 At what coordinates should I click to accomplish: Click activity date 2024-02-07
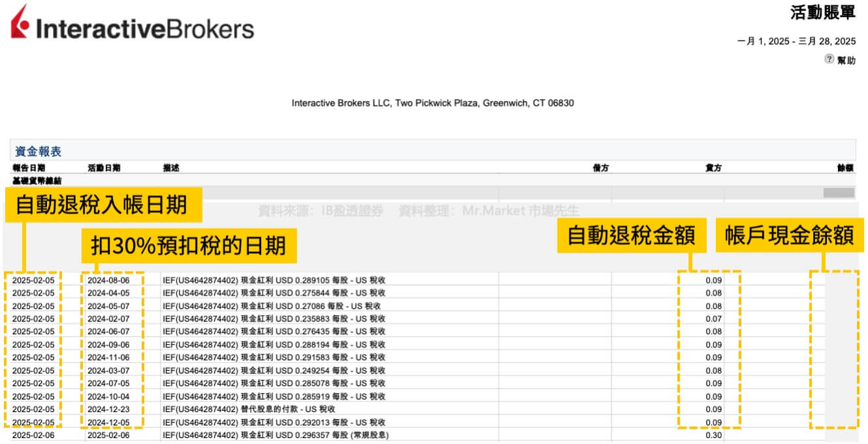[108, 319]
